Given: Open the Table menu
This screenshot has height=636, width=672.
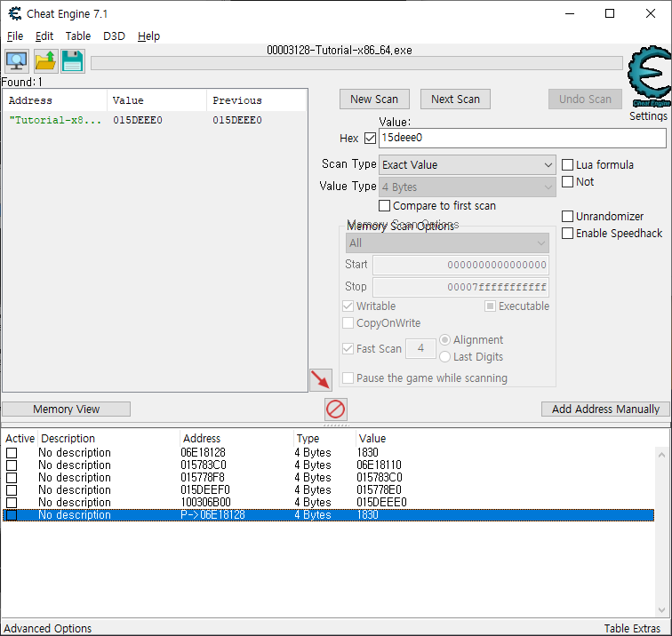Looking at the screenshot, I should click(78, 36).
